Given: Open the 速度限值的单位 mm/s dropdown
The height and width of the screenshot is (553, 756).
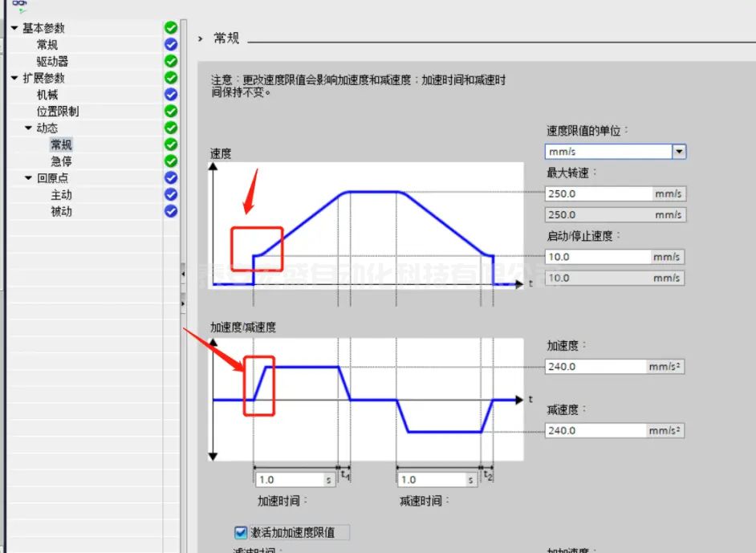Looking at the screenshot, I should point(679,152).
